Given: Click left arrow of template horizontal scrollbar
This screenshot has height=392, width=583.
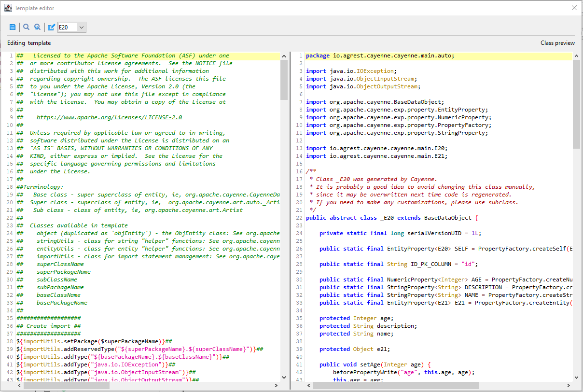Looking at the screenshot, I should pyautogui.click(x=20, y=385).
